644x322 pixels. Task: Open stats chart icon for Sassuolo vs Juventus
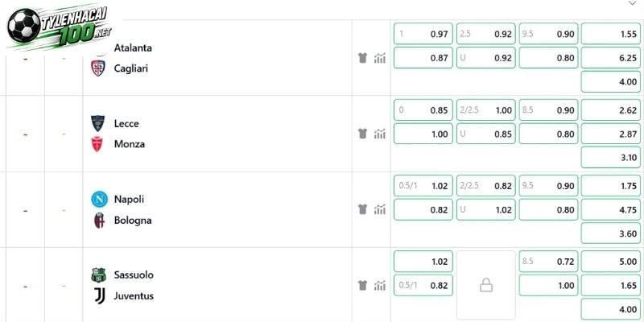coord(380,286)
